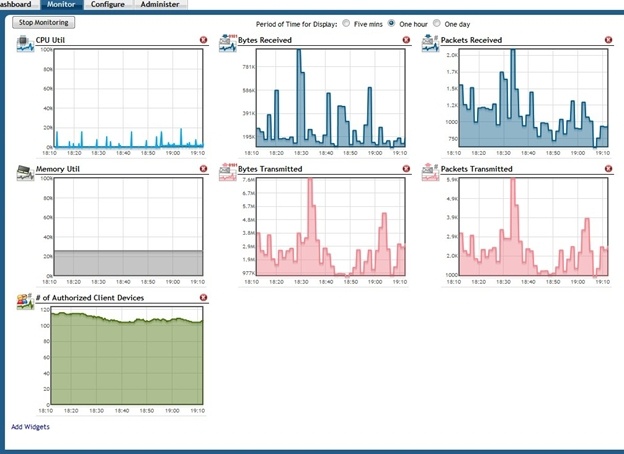Click the Bytes Transmitted widget icon

tap(228, 172)
